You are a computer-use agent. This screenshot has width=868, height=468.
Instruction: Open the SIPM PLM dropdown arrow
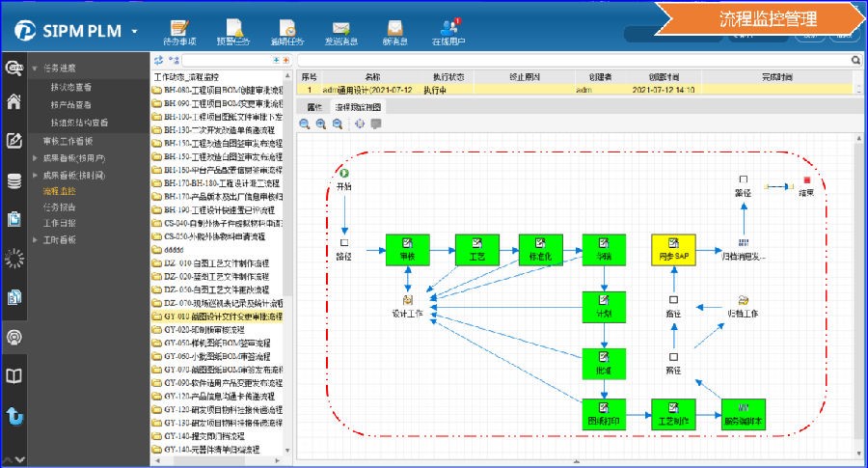pyautogui.click(x=135, y=31)
